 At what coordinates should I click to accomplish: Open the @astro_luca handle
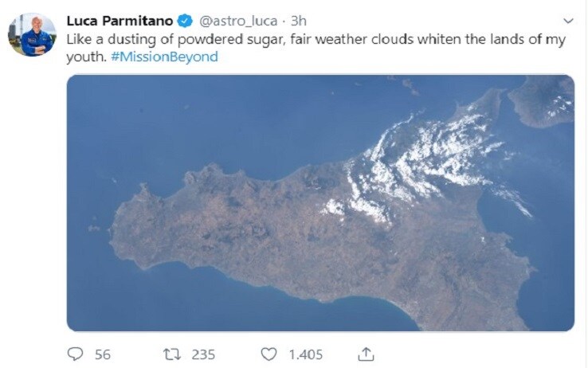[x=237, y=21]
